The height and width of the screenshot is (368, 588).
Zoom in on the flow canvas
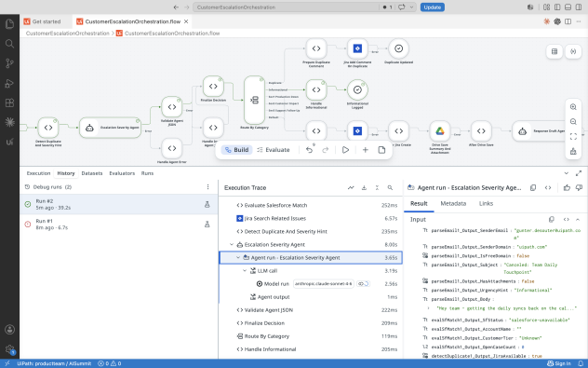click(x=573, y=107)
